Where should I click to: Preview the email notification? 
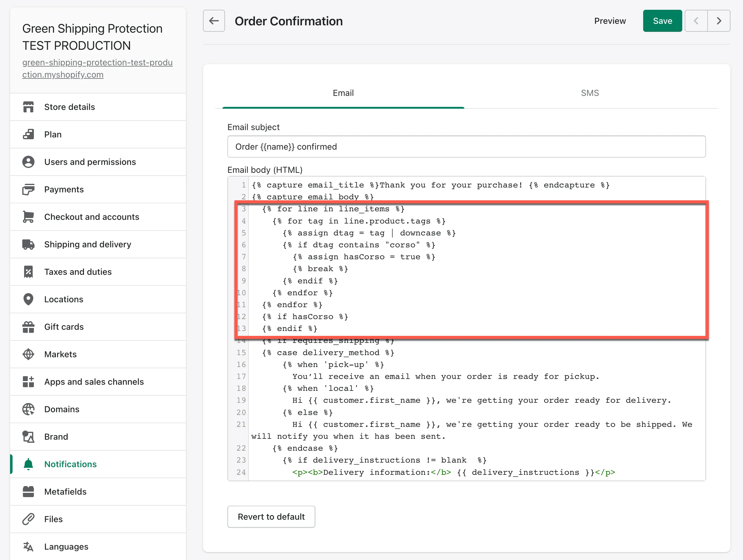pos(610,20)
